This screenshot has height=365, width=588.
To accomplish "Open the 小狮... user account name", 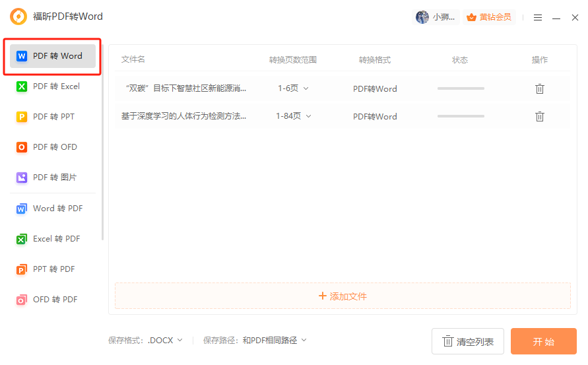I will (x=443, y=17).
